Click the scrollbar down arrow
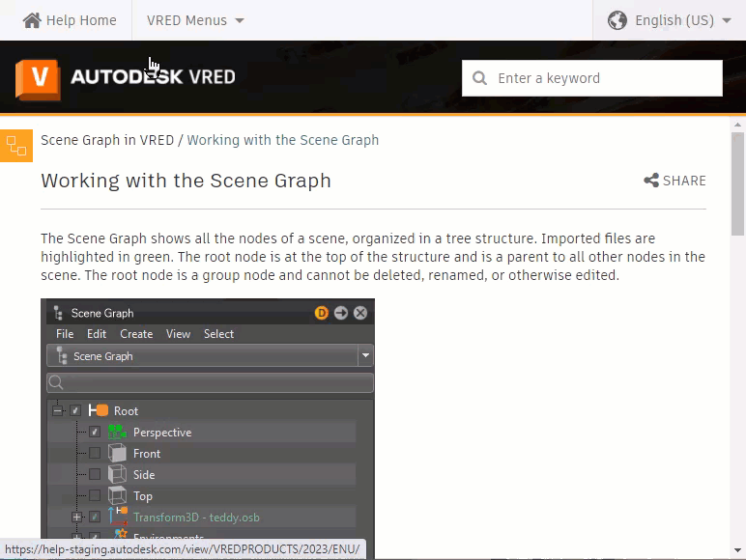The height and width of the screenshot is (560, 746). click(737, 550)
